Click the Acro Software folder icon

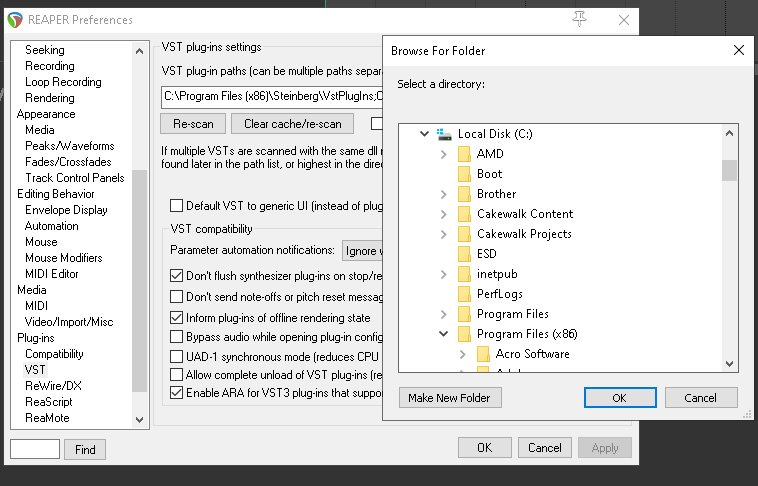click(483, 354)
